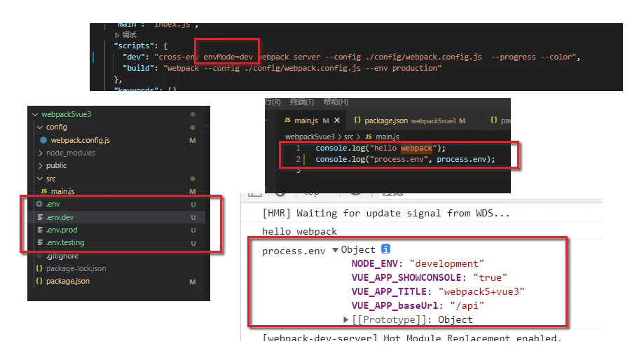The width and height of the screenshot is (644, 360).
Task: Click the file icon next to .env.testing
Action: pos(40,242)
